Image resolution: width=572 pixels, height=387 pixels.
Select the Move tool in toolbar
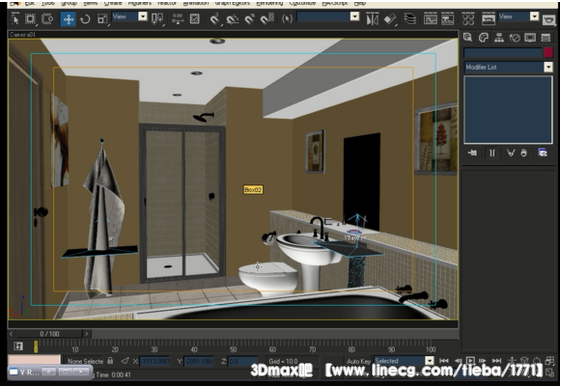pyautogui.click(x=69, y=19)
